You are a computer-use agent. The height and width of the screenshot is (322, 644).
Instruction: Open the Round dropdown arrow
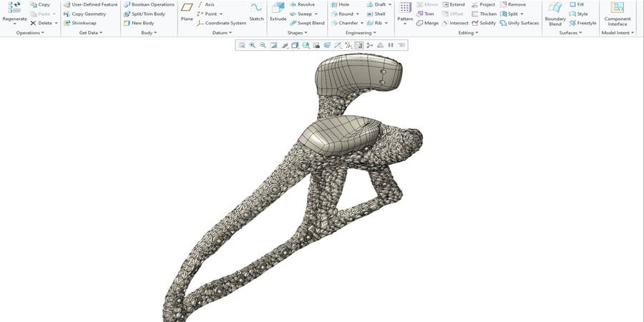(358, 14)
